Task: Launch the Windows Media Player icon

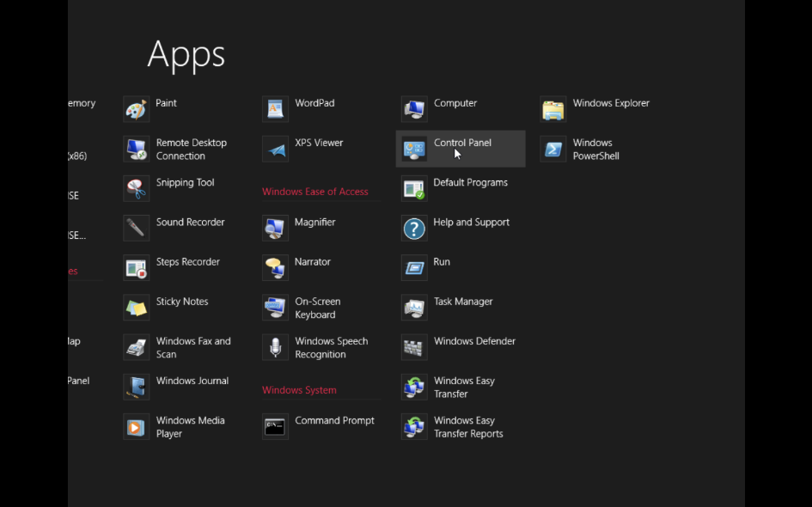Action: 137,427
